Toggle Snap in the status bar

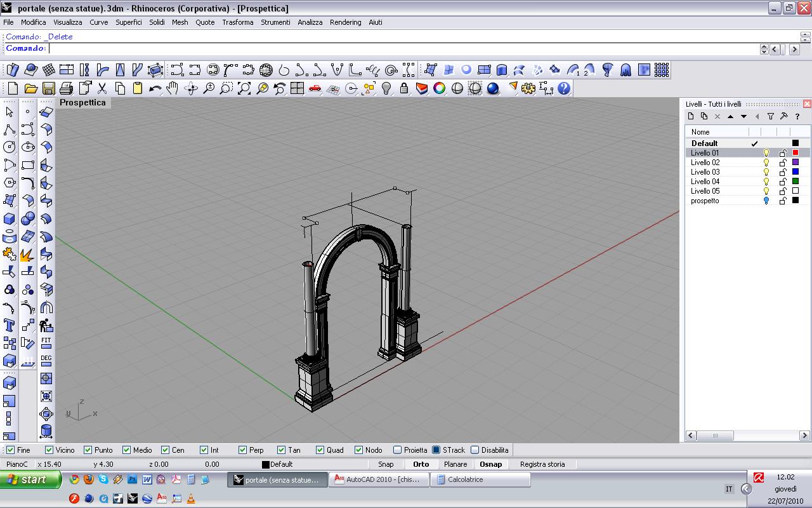click(386, 464)
